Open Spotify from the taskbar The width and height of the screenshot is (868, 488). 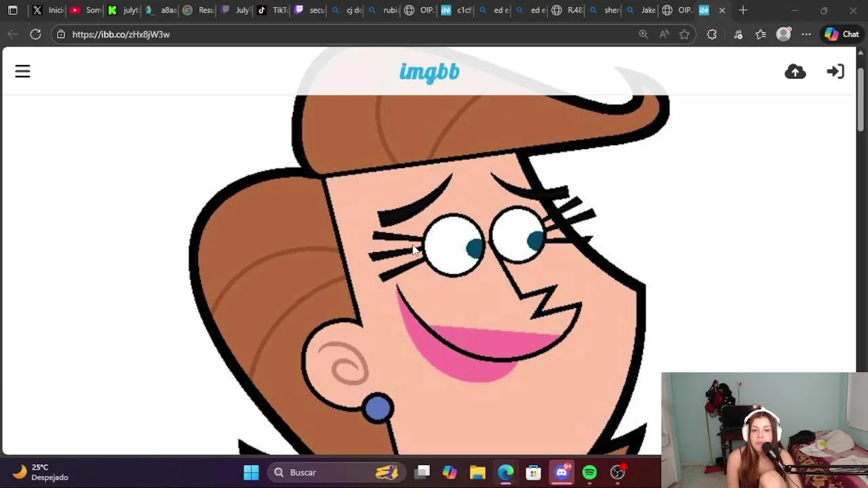click(589, 472)
